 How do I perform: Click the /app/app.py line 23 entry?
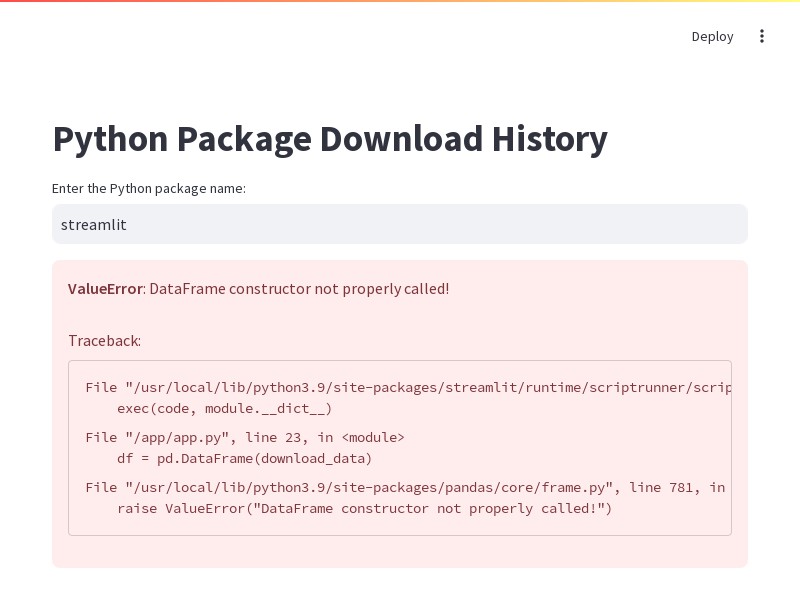(245, 437)
